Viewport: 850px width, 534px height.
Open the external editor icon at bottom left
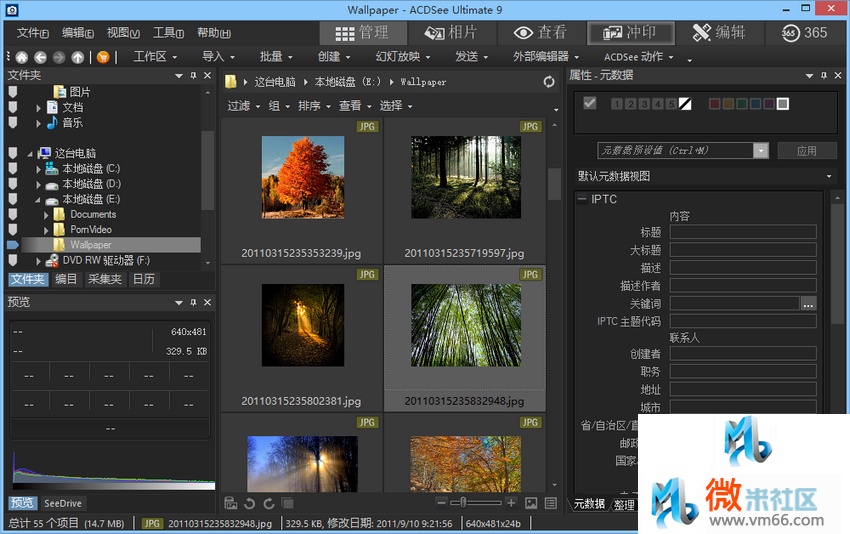(231, 503)
